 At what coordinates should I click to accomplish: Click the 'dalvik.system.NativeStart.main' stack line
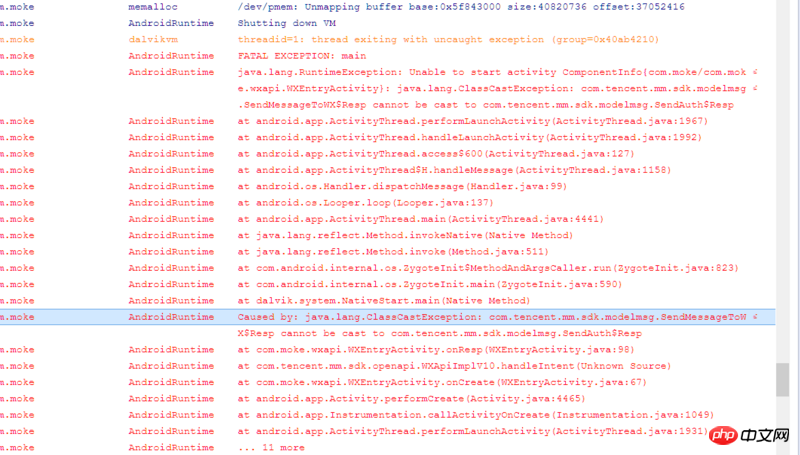pyautogui.click(x=384, y=301)
